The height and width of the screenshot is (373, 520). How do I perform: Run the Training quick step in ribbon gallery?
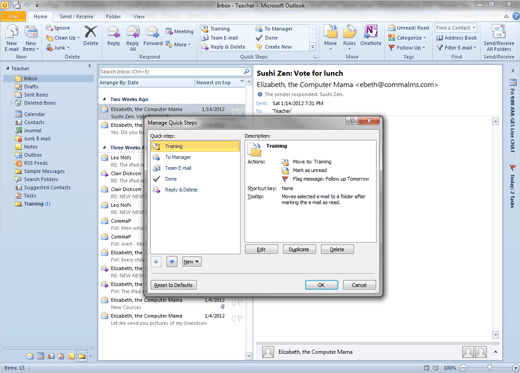coord(216,29)
